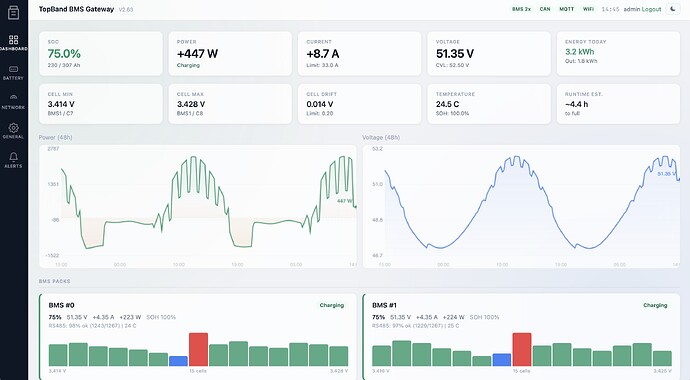Viewport: 690px width, 380px height.
Task: Click the Cell Drift 0.014 V value
Action: [320, 104]
